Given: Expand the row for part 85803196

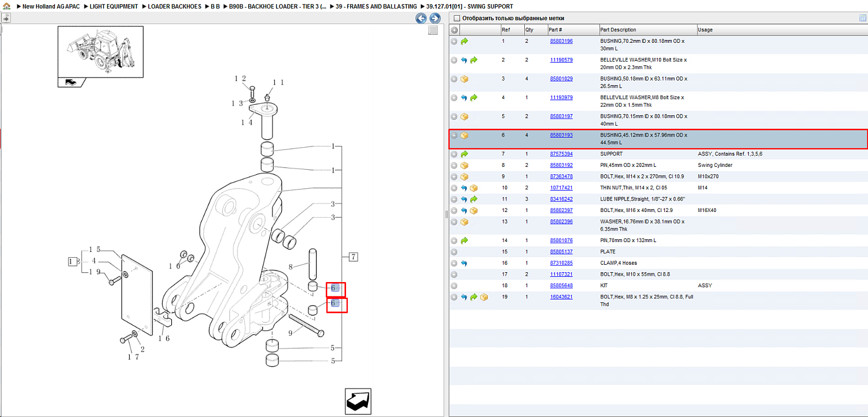Looking at the screenshot, I should click(454, 42).
